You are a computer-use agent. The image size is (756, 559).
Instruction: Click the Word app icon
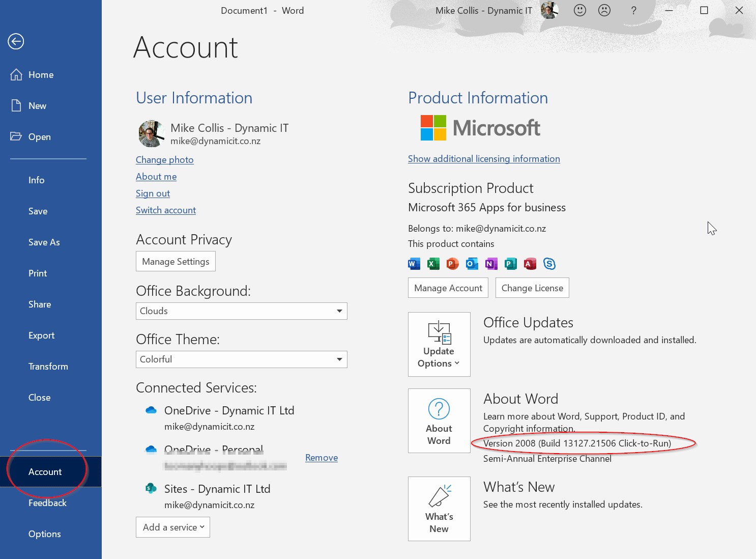tap(414, 264)
